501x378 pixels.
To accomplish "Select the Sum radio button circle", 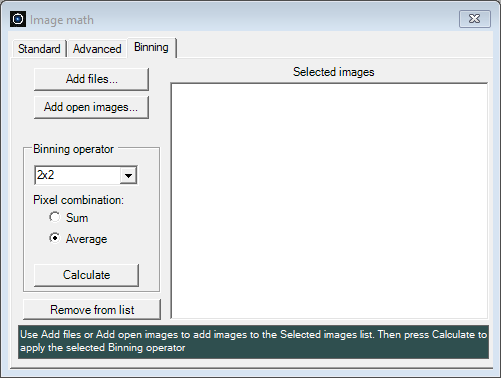I will (x=55, y=217).
